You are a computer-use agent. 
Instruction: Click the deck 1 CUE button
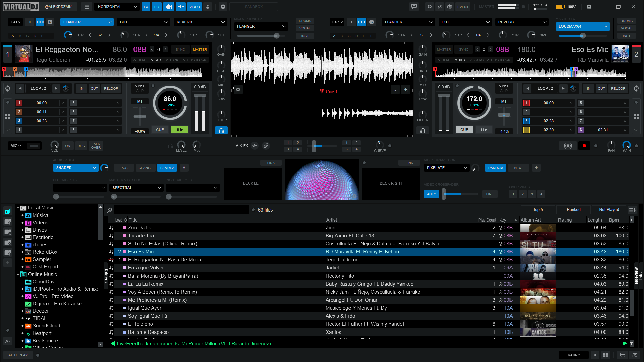(x=160, y=130)
